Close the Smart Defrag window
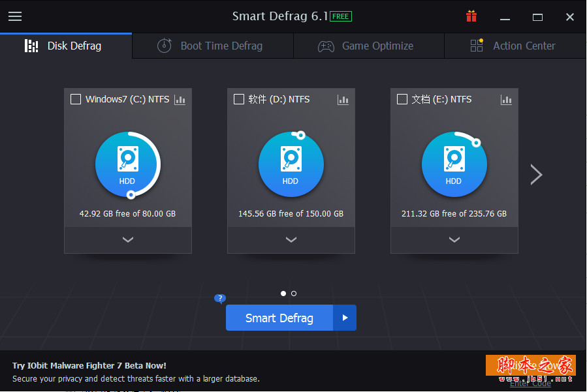 tap(570, 17)
